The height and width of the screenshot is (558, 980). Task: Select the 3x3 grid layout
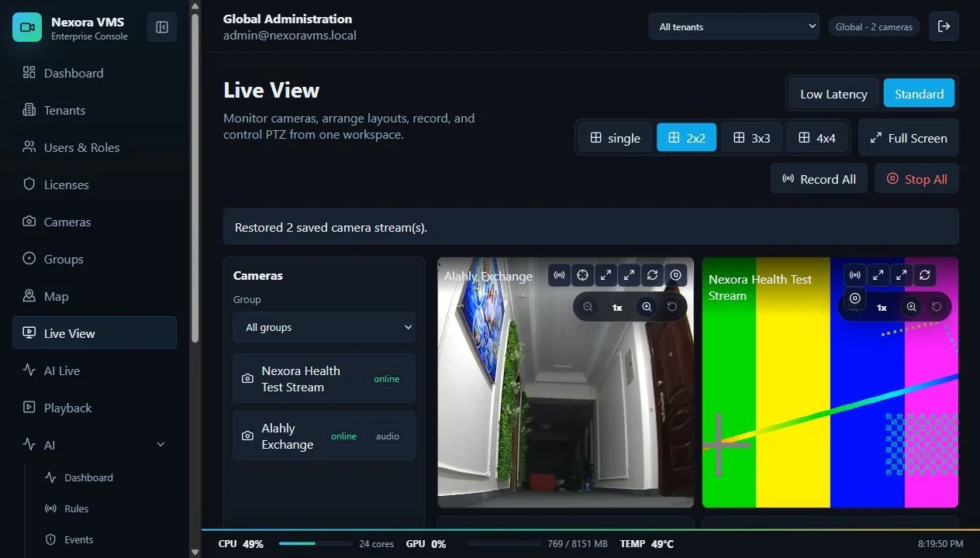[x=751, y=138]
